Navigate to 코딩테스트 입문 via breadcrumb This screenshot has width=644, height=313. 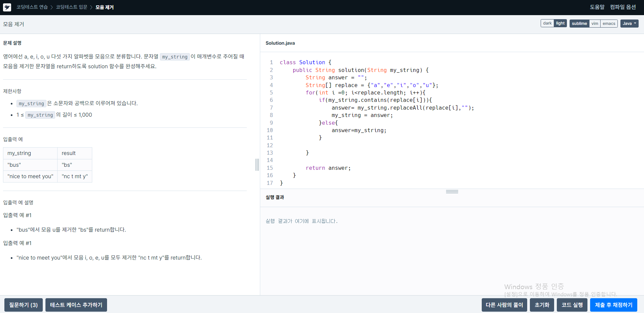pos(71,7)
